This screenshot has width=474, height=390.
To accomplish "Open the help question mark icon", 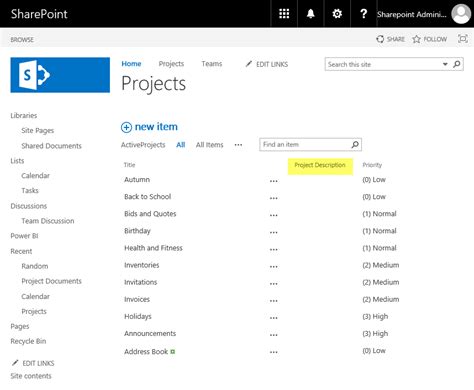I will tap(364, 14).
